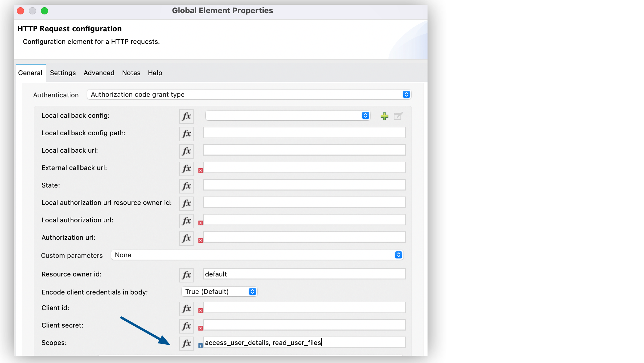Click the info icon beside Scopes field
This screenshot has height=363, width=644.
[201, 346]
